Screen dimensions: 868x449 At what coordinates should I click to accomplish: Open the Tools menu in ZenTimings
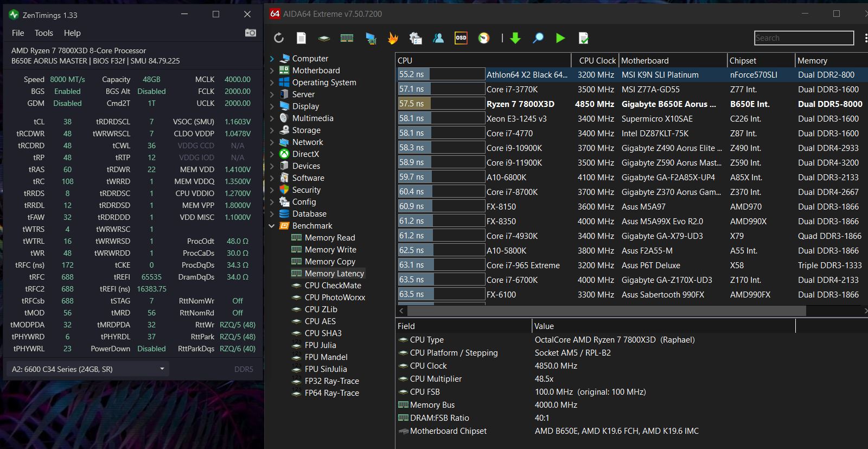click(x=44, y=33)
